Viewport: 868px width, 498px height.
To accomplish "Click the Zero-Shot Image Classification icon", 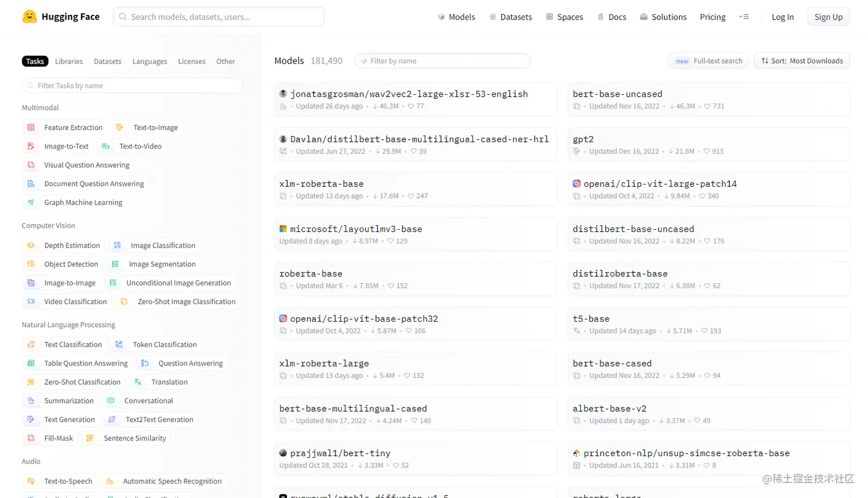I will coord(124,302).
